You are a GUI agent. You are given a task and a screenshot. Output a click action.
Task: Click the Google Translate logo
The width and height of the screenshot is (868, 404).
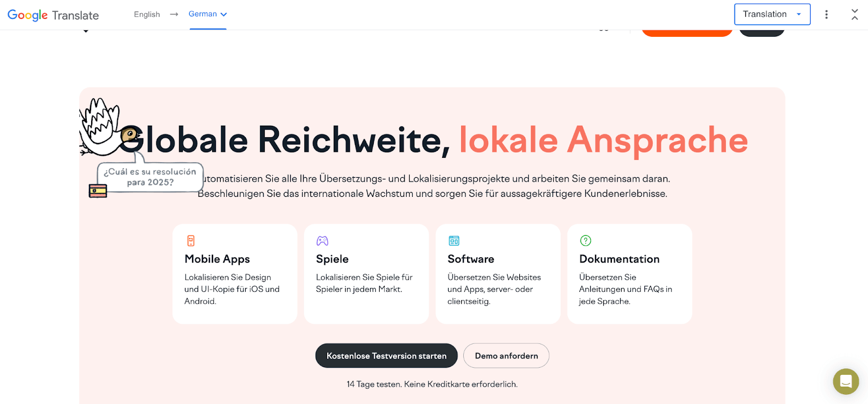pos(53,15)
